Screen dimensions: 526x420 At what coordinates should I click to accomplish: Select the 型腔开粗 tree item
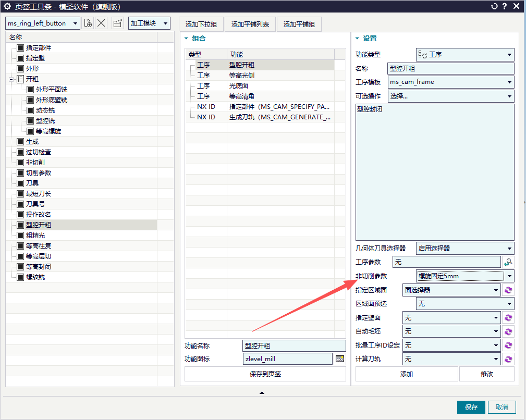tap(39, 225)
